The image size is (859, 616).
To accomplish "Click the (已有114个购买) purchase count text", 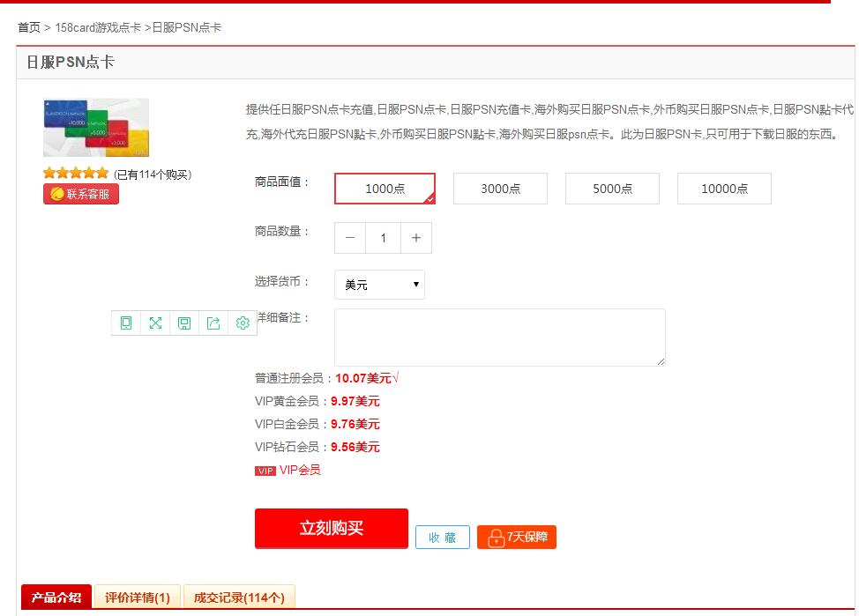I will coord(153,174).
